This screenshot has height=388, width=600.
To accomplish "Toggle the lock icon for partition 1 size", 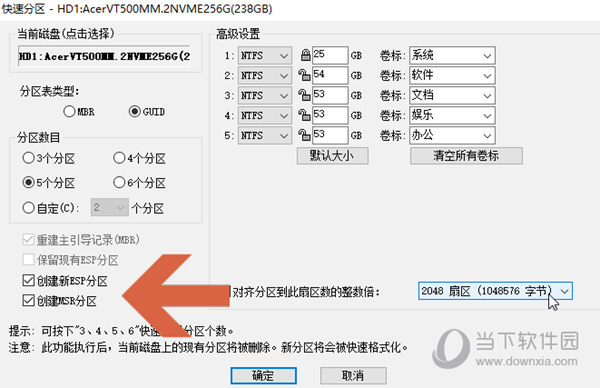I will pos(305,55).
